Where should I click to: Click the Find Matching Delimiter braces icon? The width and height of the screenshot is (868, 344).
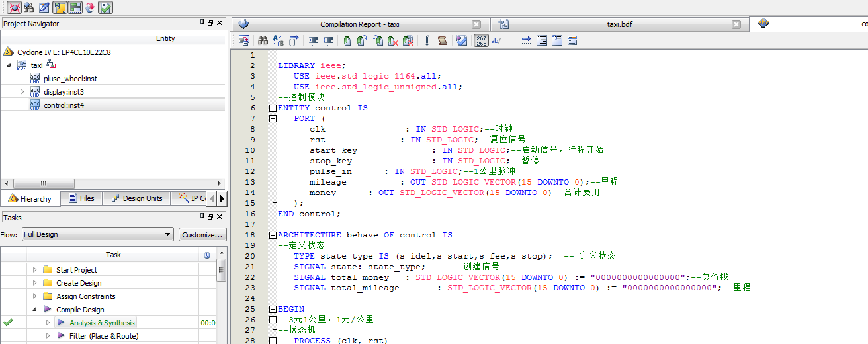click(294, 40)
